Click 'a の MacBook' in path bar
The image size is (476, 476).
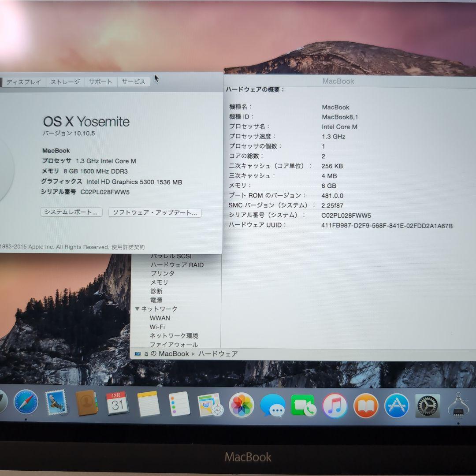tap(167, 353)
